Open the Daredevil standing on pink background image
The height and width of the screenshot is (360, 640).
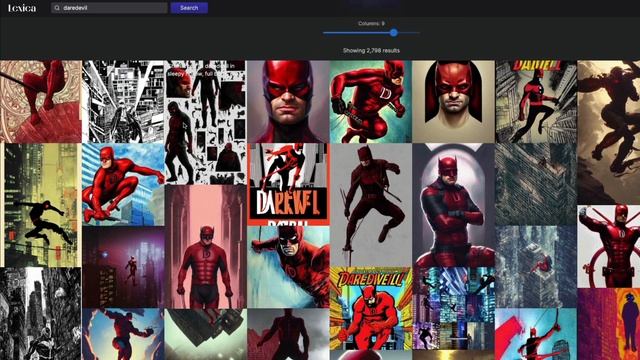point(206,247)
